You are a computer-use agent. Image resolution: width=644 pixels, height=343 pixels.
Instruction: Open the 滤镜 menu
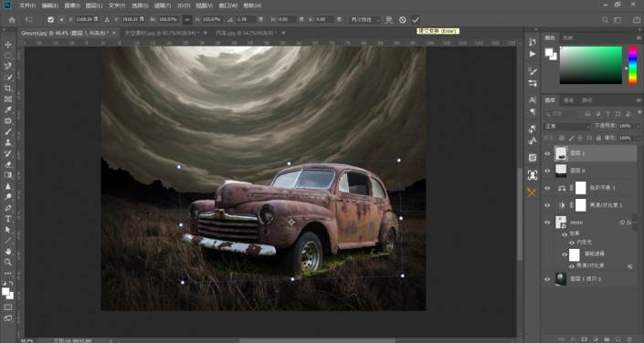(163, 5)
